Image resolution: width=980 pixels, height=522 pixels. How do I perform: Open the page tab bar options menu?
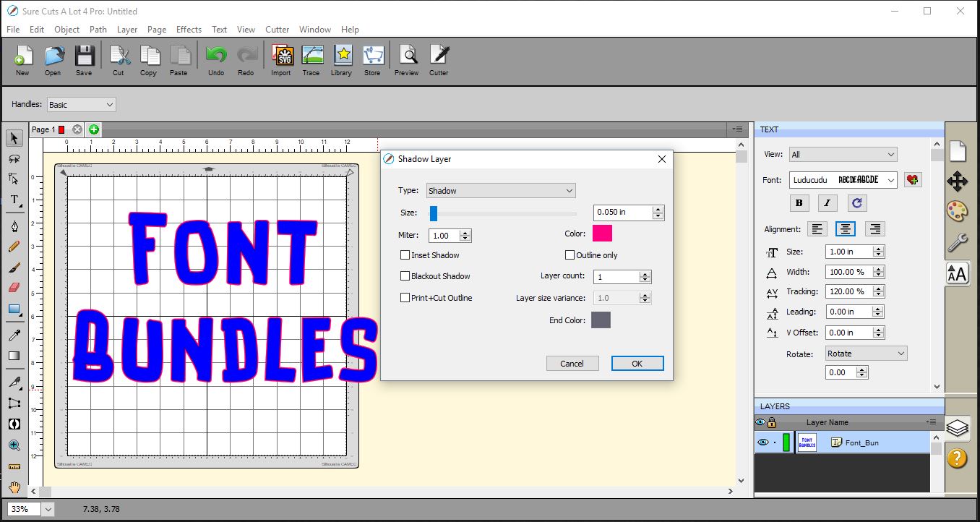point(737,129)
